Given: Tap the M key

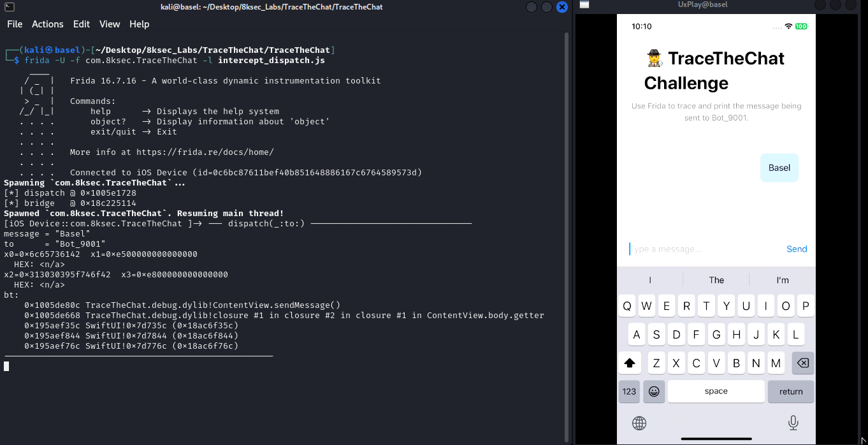Looking at the screenshot, I should [776, 363].
